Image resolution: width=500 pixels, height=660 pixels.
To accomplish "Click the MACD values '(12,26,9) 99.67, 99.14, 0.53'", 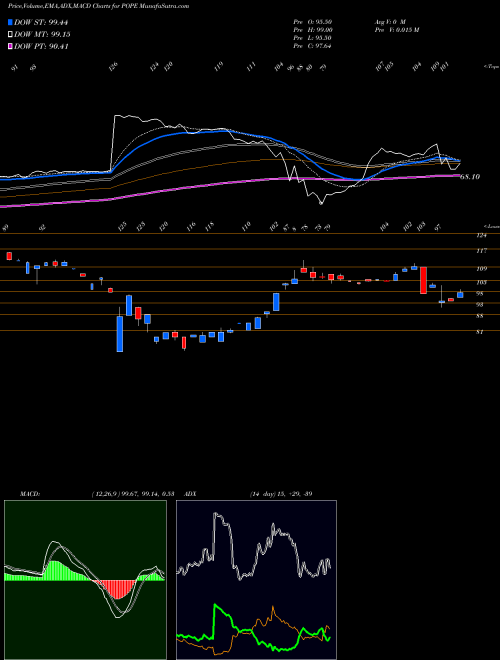I will (x=133, y=494).
